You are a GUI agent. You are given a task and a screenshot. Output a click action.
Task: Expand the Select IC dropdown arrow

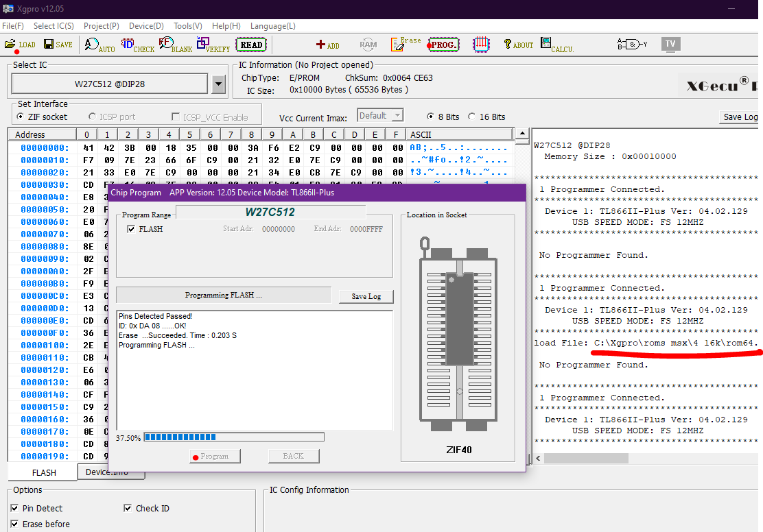pos(218,84)
